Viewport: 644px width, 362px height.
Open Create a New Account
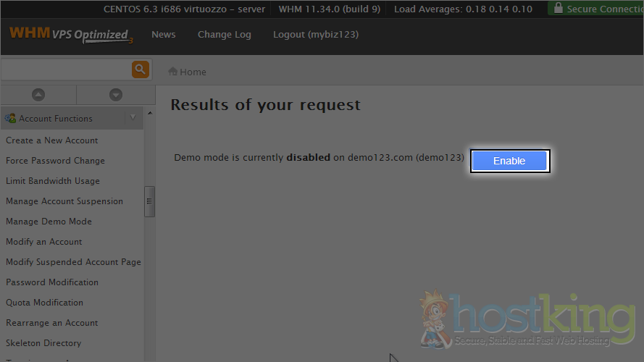(51, 140)
